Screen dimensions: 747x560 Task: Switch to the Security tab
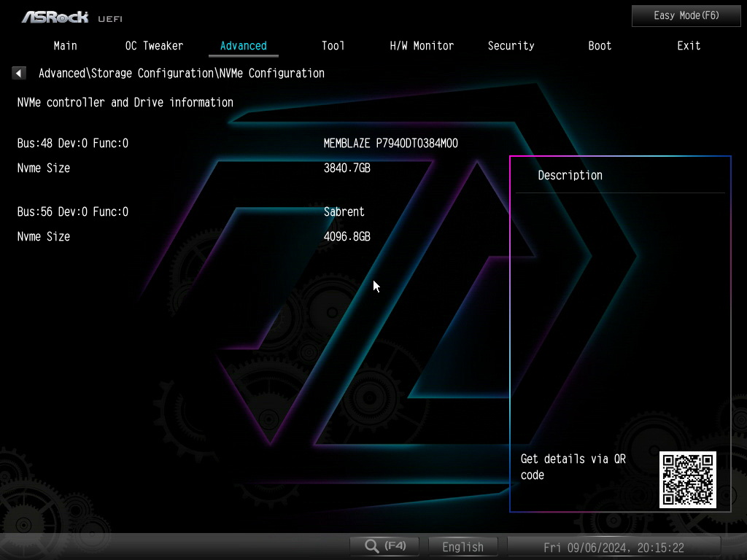511,46
